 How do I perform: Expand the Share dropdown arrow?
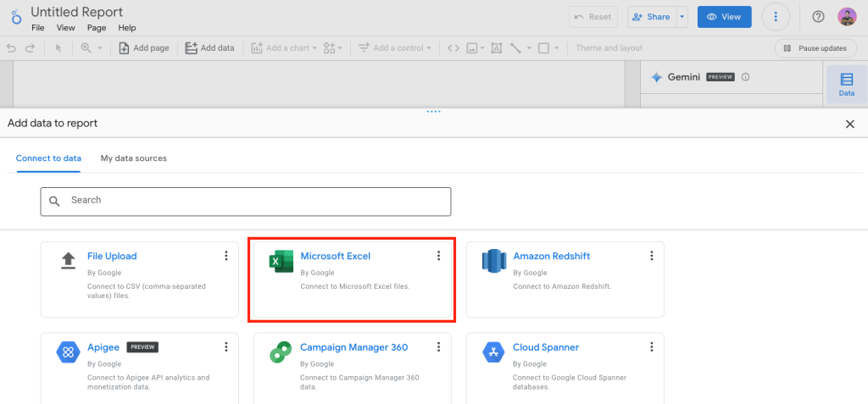pos(682,17)
